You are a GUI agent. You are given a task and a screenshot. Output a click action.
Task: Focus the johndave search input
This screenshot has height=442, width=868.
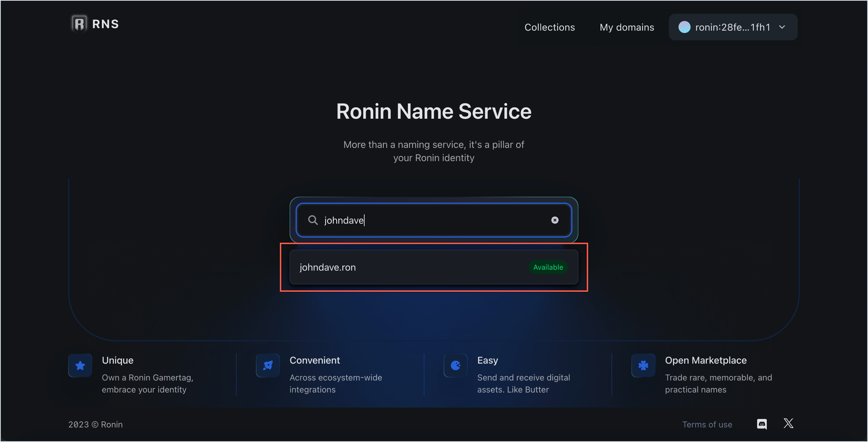click(433, 220)
